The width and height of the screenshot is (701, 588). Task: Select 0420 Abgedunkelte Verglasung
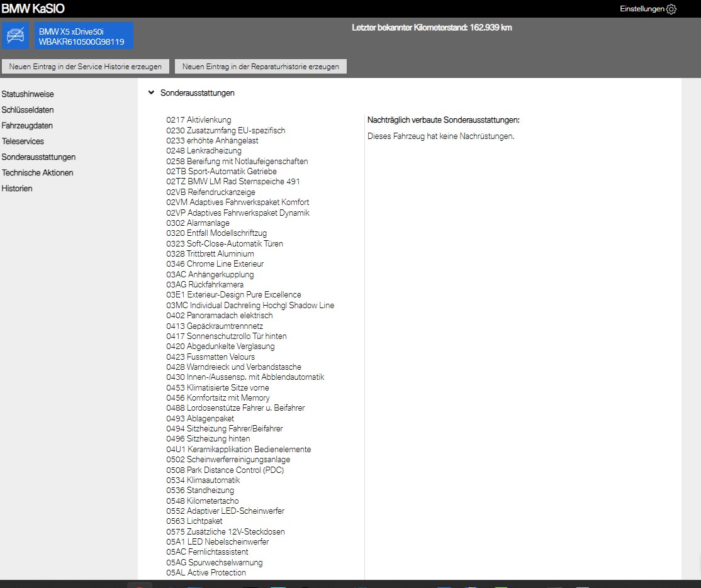click(x=220, y=347)
